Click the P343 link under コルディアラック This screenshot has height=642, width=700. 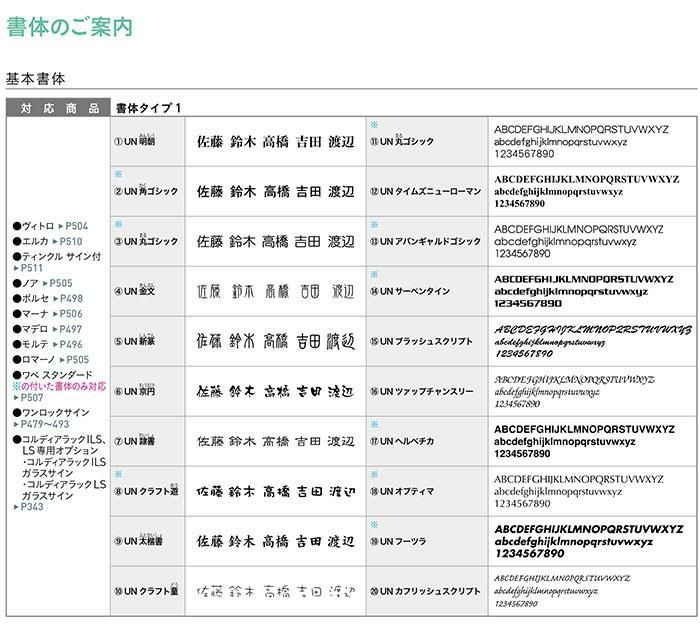pos(30,507)
